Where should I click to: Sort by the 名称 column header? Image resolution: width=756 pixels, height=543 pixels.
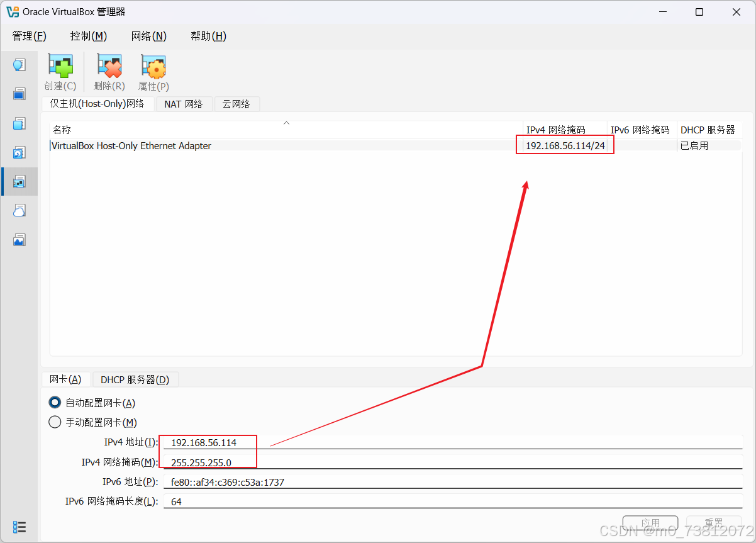point(286,130)
